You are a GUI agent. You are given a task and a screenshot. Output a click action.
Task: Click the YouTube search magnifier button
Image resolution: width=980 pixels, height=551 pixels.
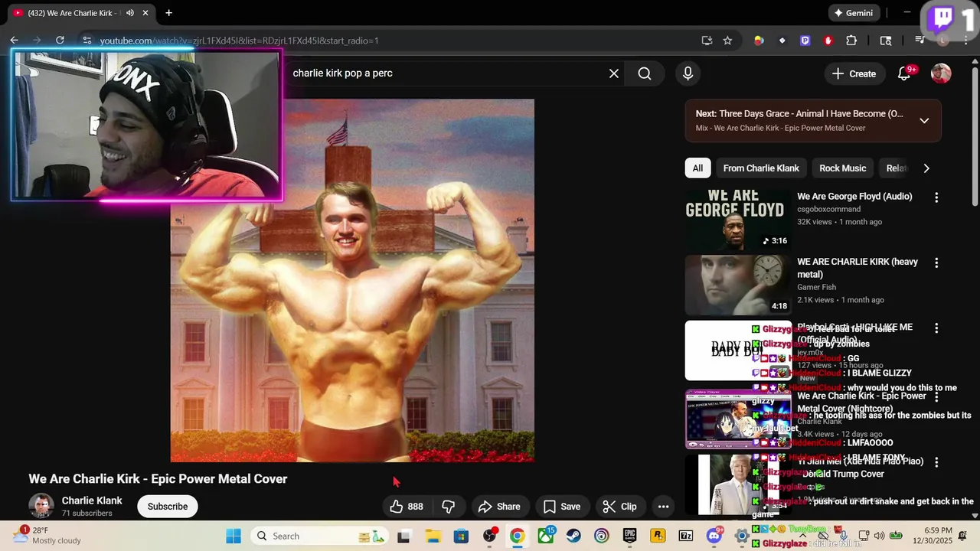pos(645,73)
